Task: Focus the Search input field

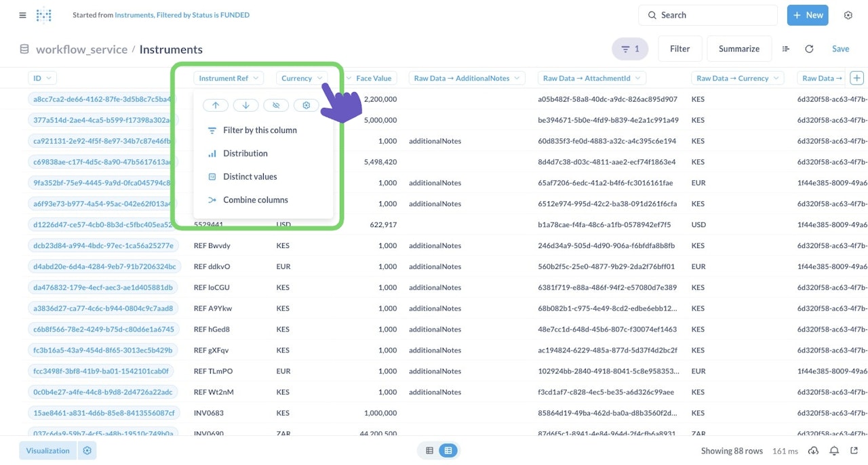Action: pos(708,15)
